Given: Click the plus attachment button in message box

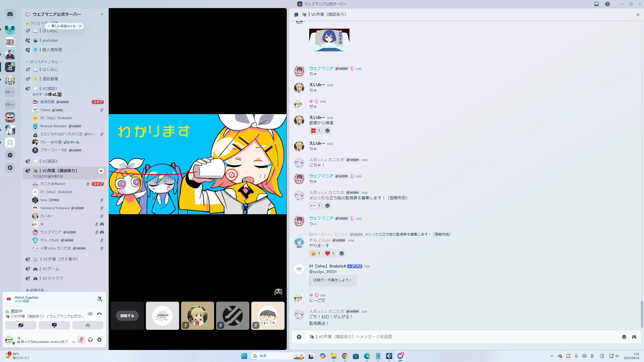Looking at the screenshot, I should click(299, 337).
